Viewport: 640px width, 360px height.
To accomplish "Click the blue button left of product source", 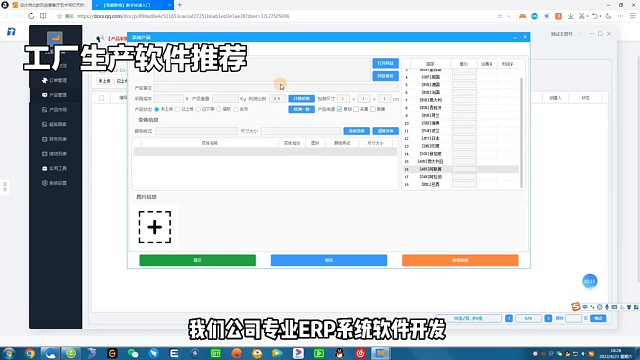I will 302,109.
